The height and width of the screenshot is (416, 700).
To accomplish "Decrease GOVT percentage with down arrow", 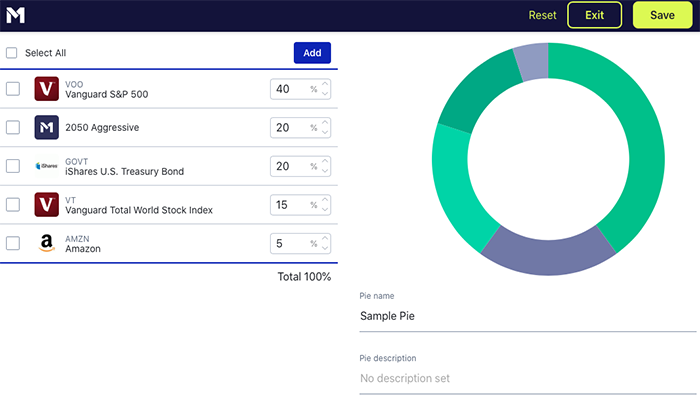I will (x=325, y=171).
